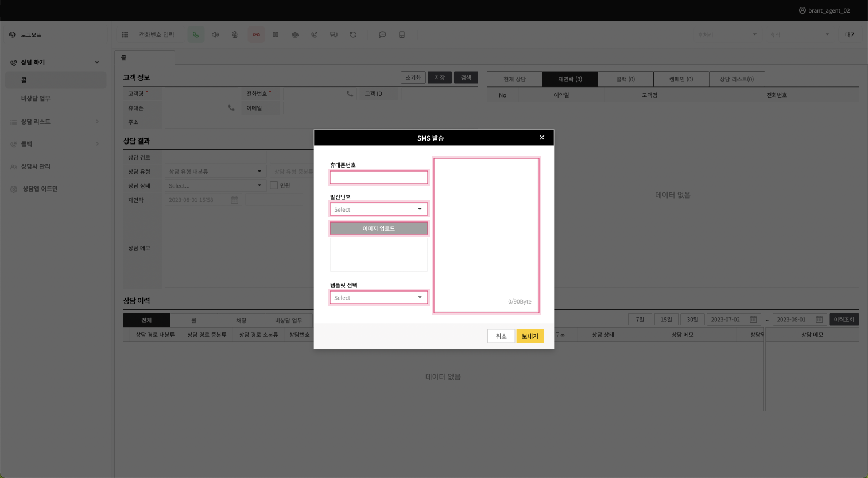Click the 휴대폰번호 input field
Screen dimensions: 868x478
click(378, 177)
